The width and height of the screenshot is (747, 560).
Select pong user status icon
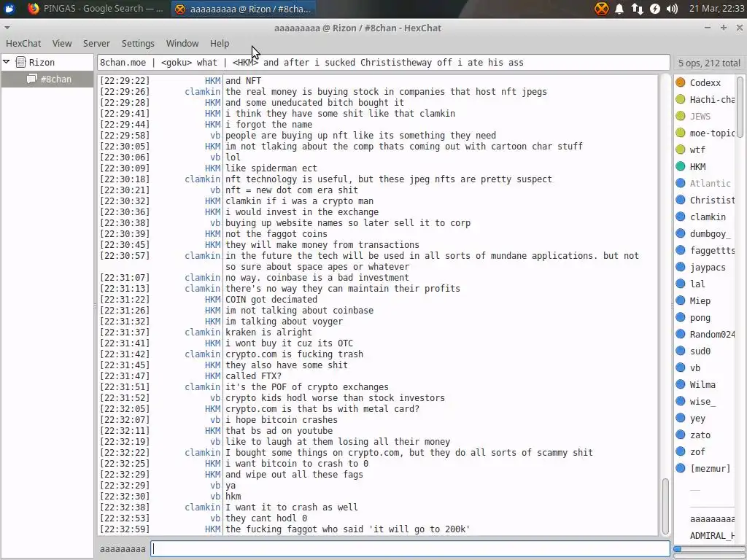pos(681,317)
